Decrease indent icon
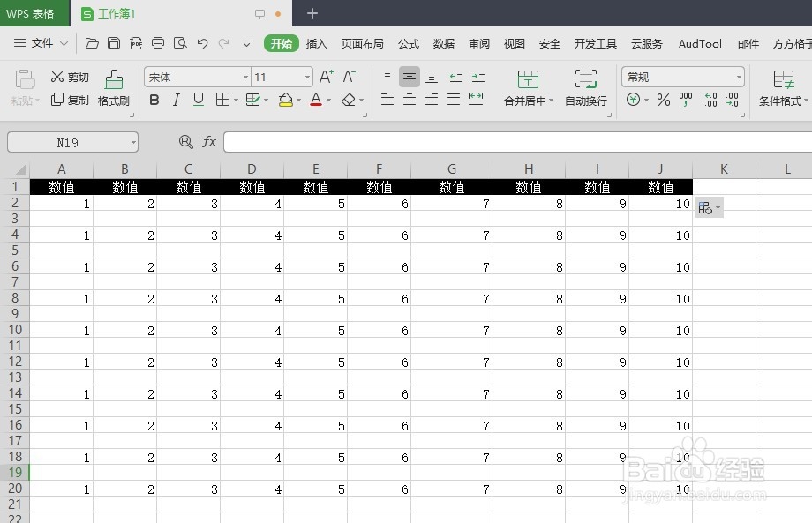812x523 pixels. [456, 77]
